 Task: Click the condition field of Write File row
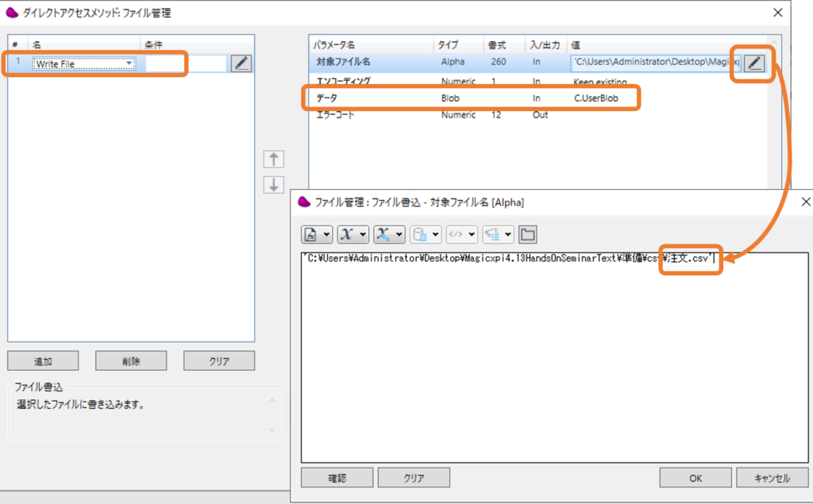[186, 63]
